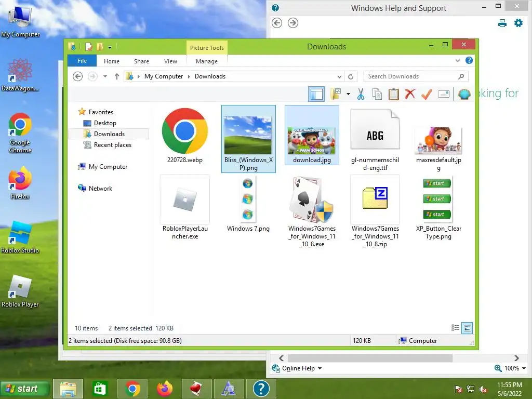Switch to details view in status bar
532x399 pixels.
tap(455, 328)
